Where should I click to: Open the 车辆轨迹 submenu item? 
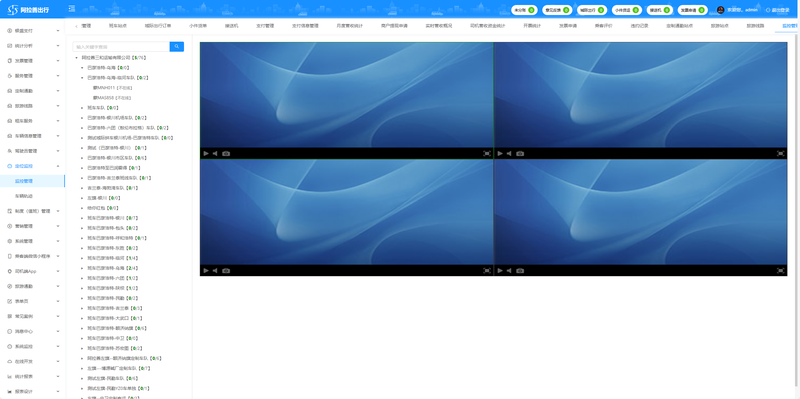click(x=24, y=196)
